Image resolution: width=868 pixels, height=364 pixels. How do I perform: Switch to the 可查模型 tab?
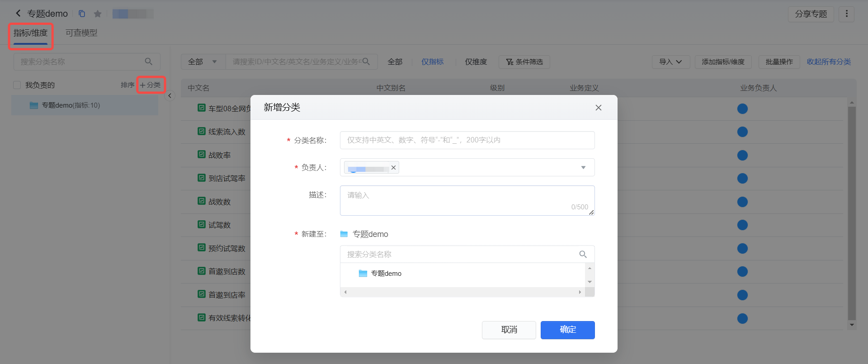81,33
